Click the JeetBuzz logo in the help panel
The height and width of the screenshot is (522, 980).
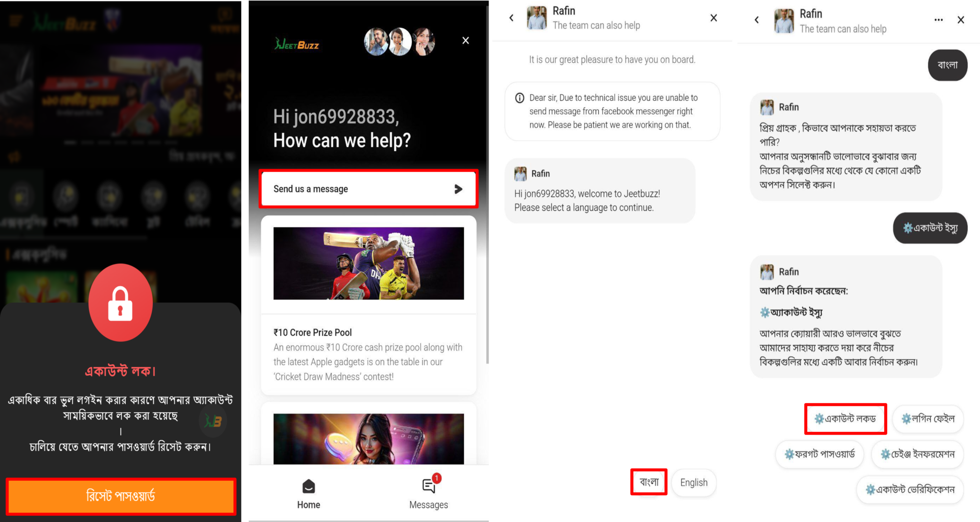(297, 45)
